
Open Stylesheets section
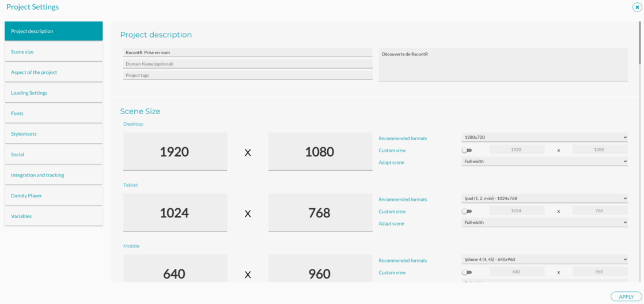point(54,134)
